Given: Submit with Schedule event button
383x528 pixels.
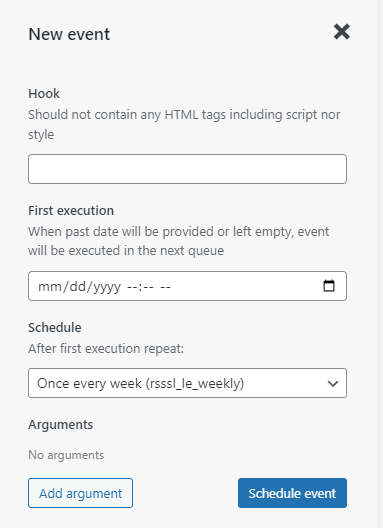Looking at the screenshot, I should (292, 493).
